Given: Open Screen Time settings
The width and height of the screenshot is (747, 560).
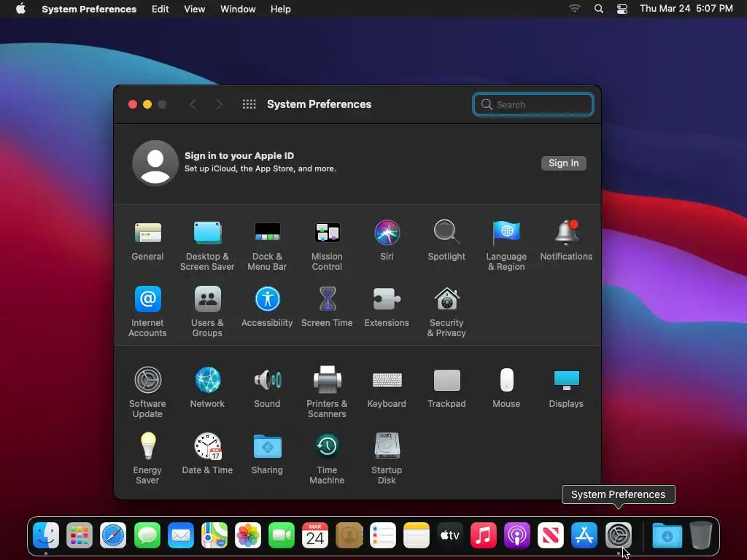Looking at the screenshot, I should click(327, 307).
